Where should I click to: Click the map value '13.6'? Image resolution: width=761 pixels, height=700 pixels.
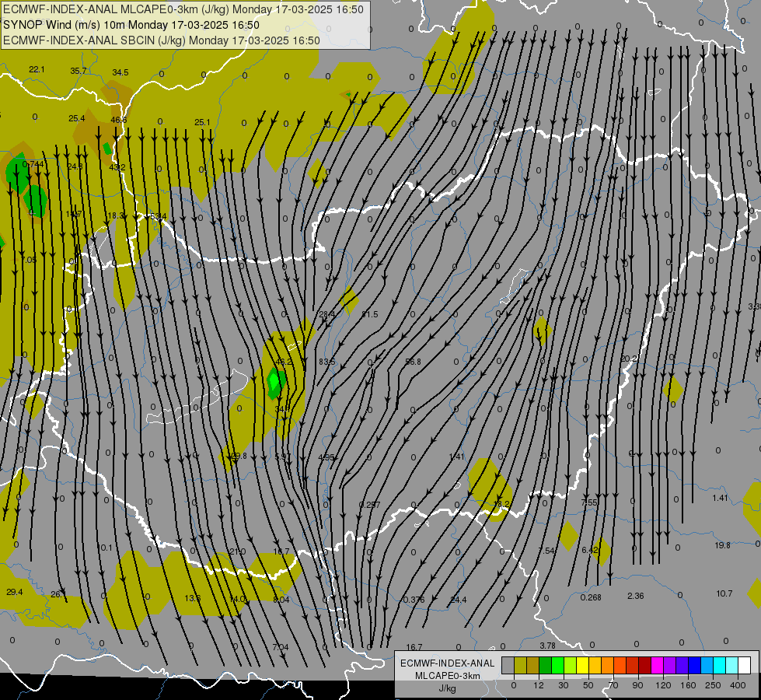click(x=193, y=598)
